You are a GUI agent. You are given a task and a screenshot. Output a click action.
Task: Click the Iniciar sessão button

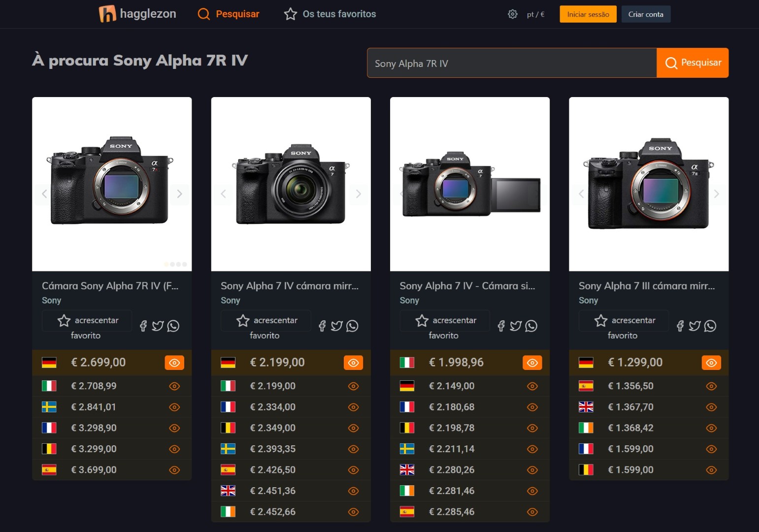pyautogui.click(x=588, y=14)
